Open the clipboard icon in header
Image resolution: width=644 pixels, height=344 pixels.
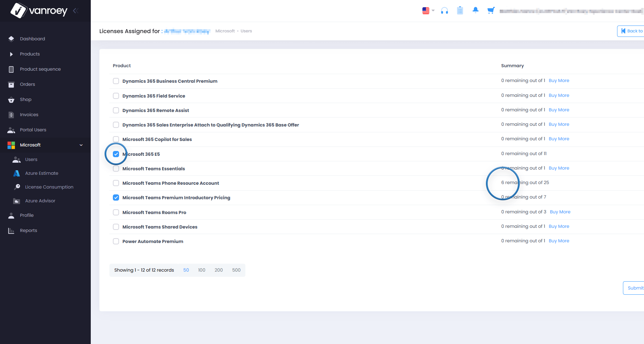click(x=460, y=11)
